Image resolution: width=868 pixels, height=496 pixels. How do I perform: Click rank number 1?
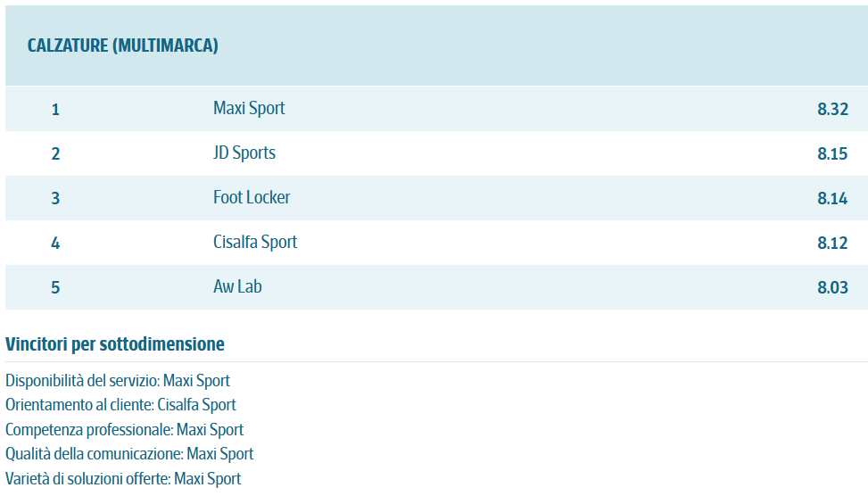(55, 110)
